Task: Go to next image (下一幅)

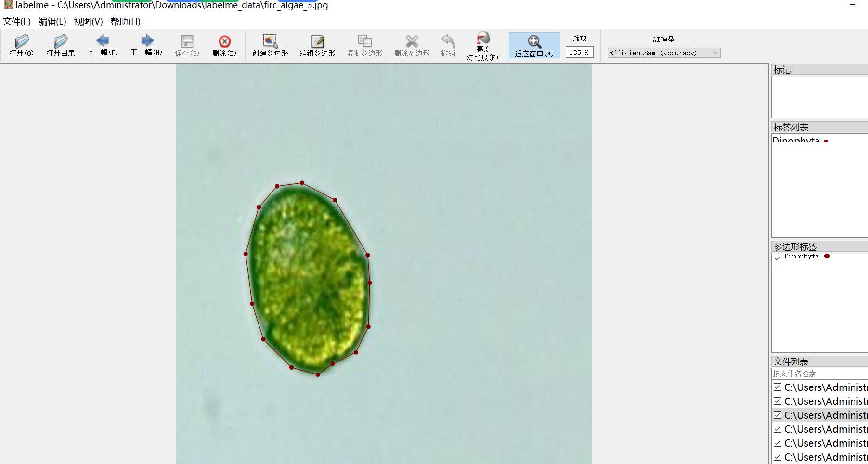Action: tap(146, 45)
